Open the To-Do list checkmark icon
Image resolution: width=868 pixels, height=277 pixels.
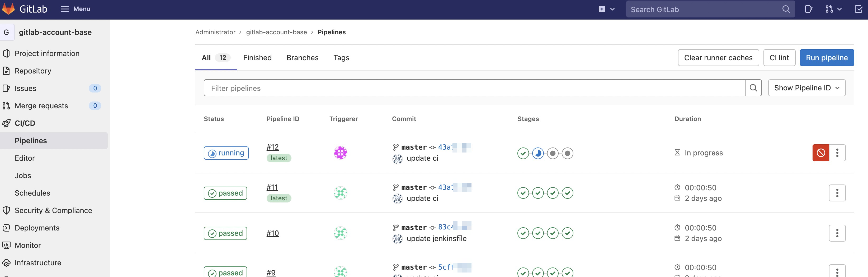point(858,9)
